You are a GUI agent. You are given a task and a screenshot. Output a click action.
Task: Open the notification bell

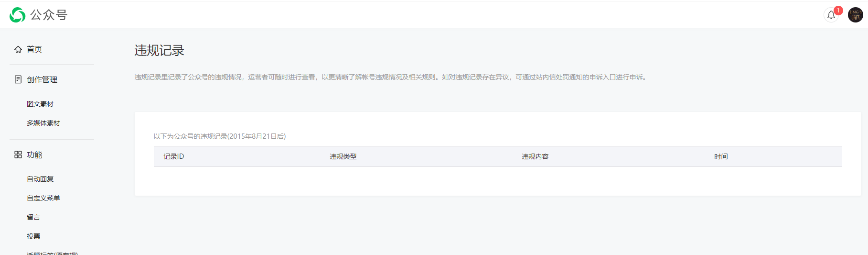pyautogui.click(x=831, y=15)
